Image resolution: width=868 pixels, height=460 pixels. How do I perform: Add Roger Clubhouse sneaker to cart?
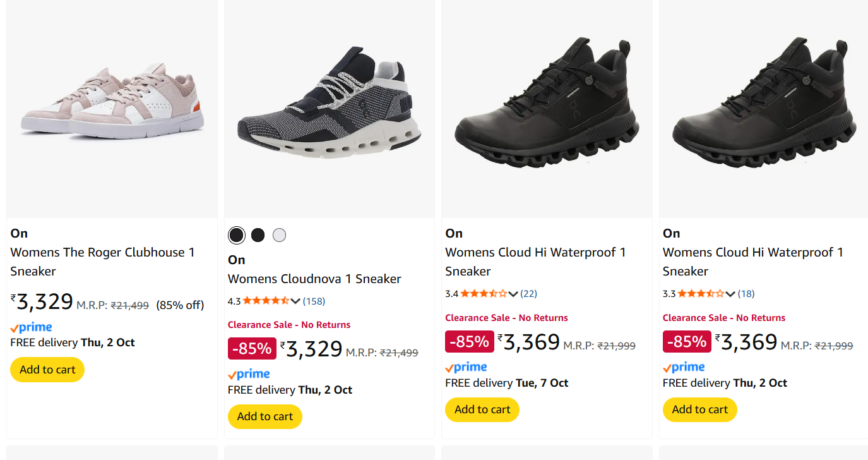47,370
